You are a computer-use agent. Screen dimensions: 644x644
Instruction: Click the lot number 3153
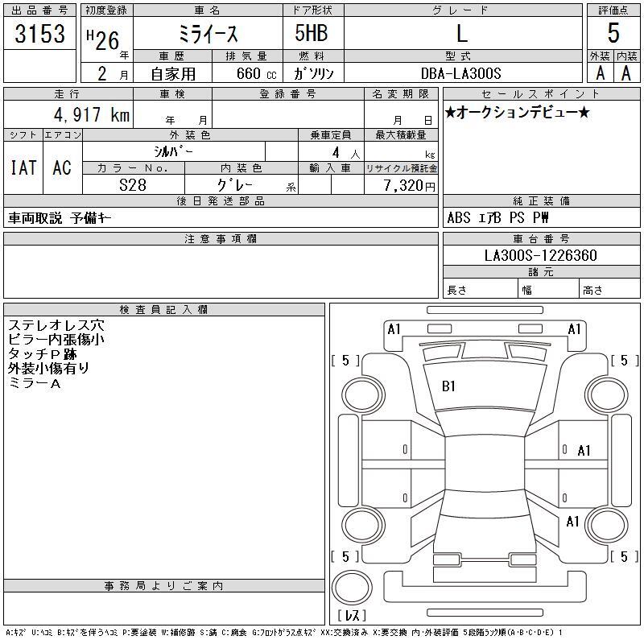(39, 34)
